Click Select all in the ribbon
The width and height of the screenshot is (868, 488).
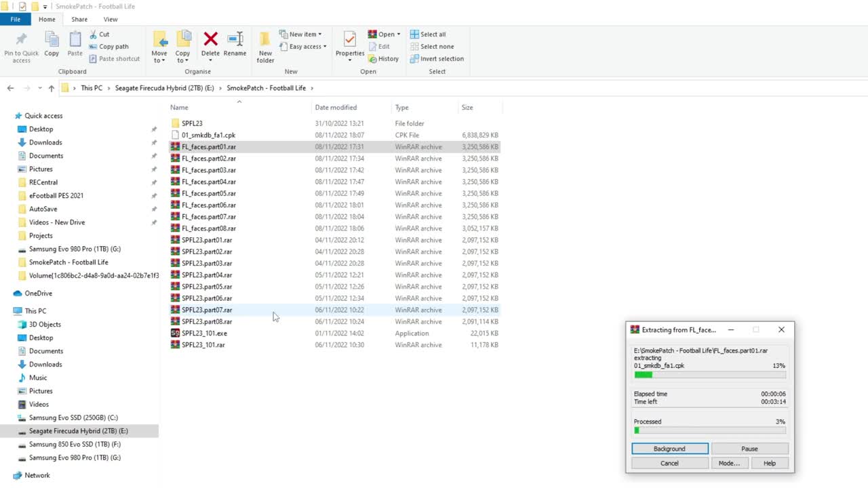[428, 34]
